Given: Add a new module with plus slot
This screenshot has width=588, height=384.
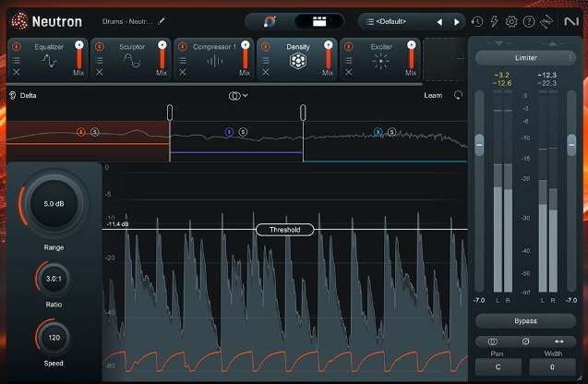Looking at the screenshot, I should tap(445, 59).
